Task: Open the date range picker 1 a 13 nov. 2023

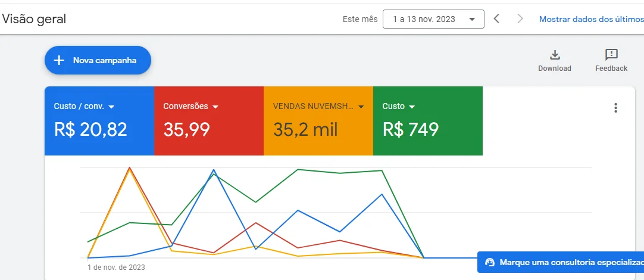Action: [x=433, y=19]
